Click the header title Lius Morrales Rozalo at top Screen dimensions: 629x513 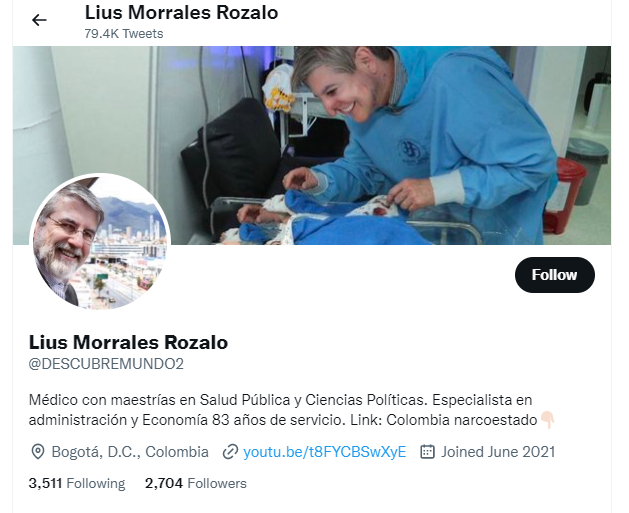point(181,12)
